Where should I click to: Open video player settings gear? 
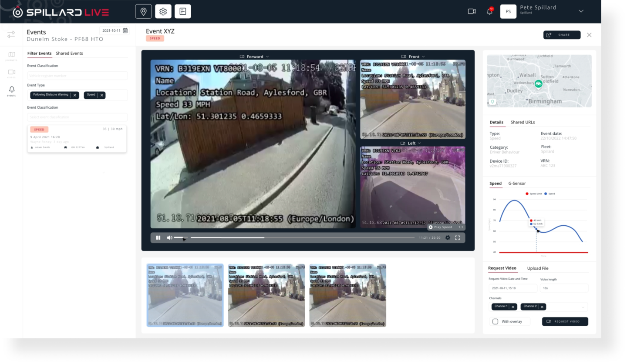448,237
